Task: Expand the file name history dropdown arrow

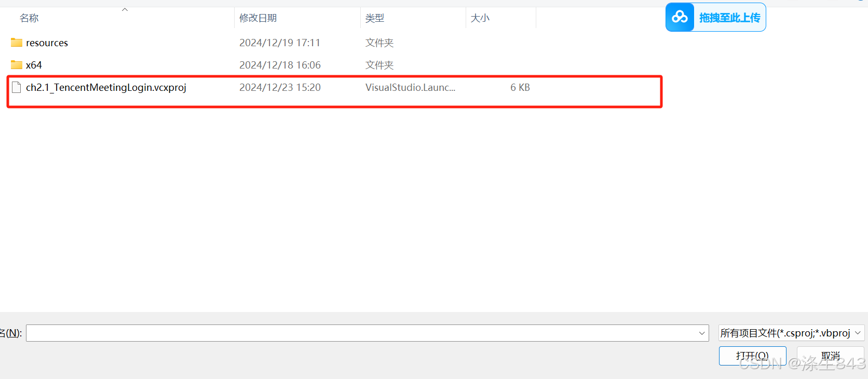Action: pyautogui.click(x=702, y=333)
